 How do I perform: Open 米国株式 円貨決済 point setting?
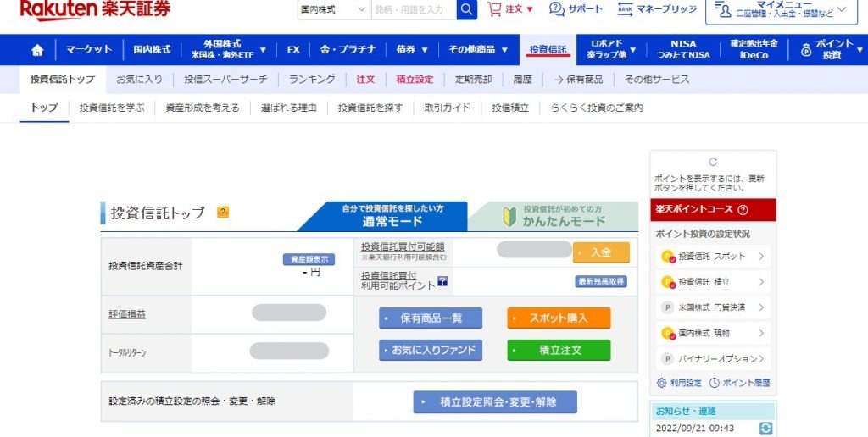tap(712, 307)
